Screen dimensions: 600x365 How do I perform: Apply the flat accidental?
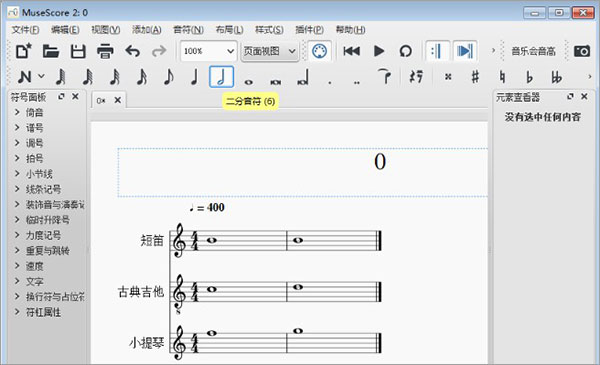pyautogui.click(x=529, y=77)
